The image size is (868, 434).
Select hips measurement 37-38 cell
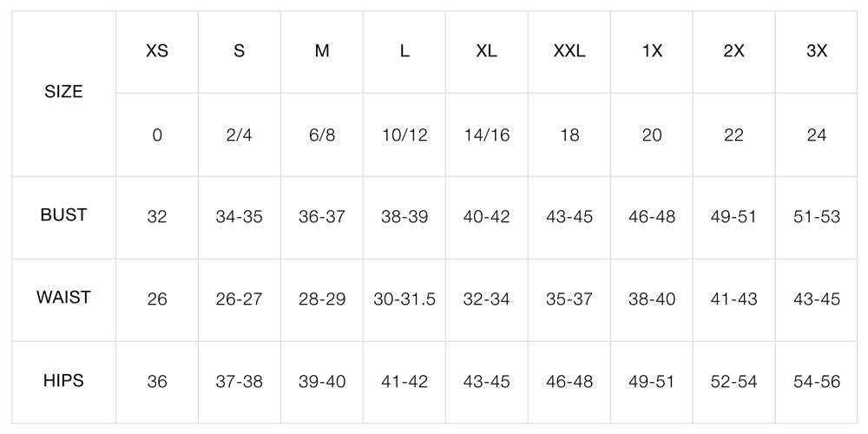(240, 382)
